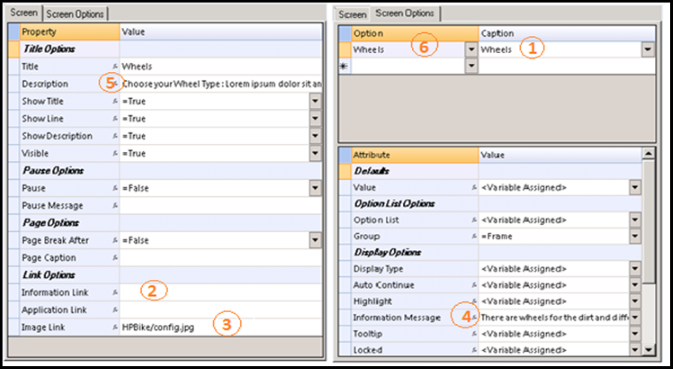Click the formula icon beside Defaults Value attribute
The image size is (673, 369).
click(x=474, y=188)
